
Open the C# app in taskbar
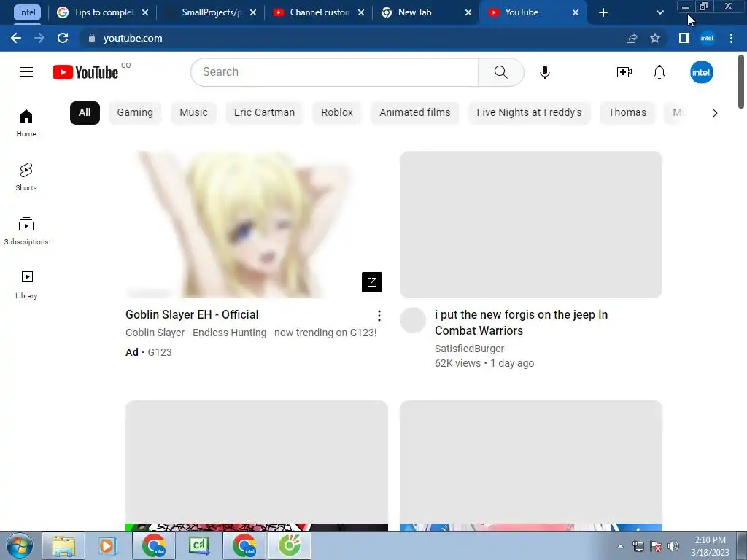tap(198, 545)
